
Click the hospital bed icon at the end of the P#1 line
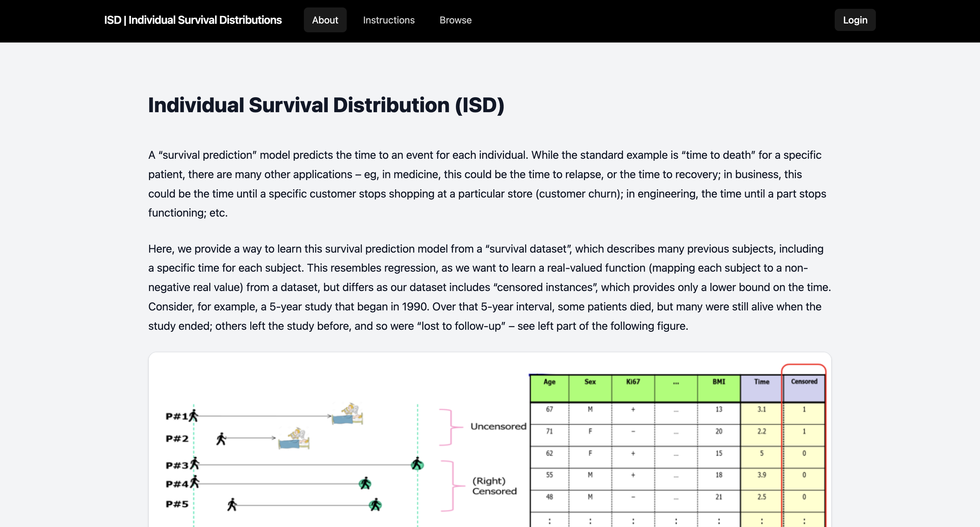347,414
